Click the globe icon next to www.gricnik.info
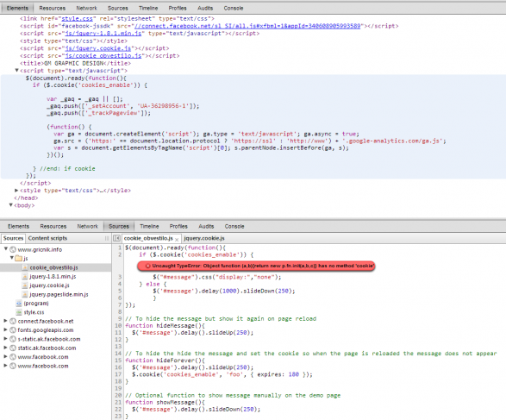The height and width of the screenshot is (420, 506). point(13,249)
